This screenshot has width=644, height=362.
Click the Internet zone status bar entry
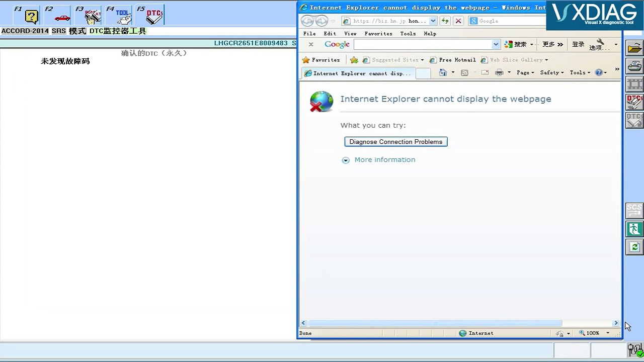(476, 333)
